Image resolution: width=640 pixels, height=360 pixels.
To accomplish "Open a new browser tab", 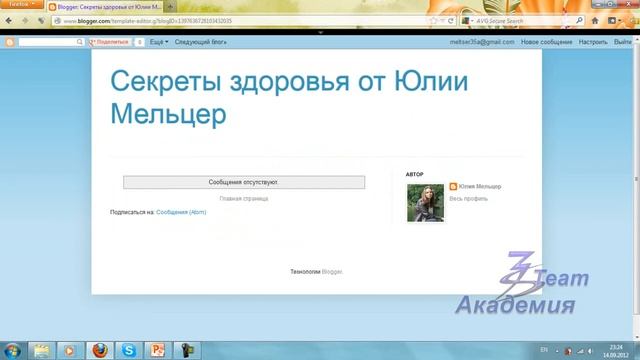I will (x=170, y=7).
